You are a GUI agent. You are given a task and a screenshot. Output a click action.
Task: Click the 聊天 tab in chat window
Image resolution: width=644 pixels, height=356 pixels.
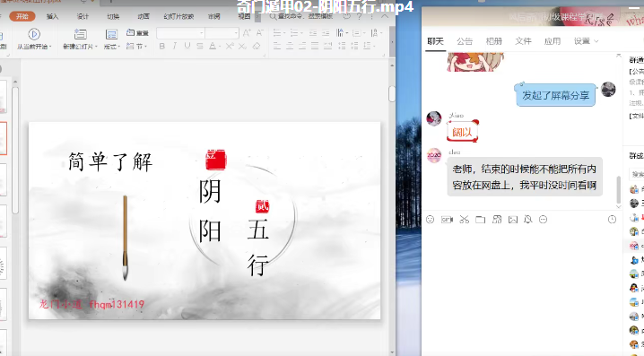point(435,41)
